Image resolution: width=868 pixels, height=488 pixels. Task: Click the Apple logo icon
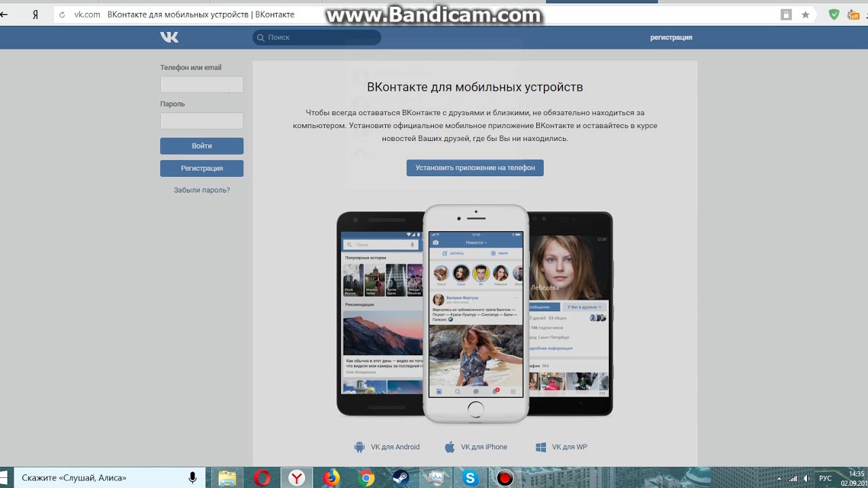click(449, 447)
